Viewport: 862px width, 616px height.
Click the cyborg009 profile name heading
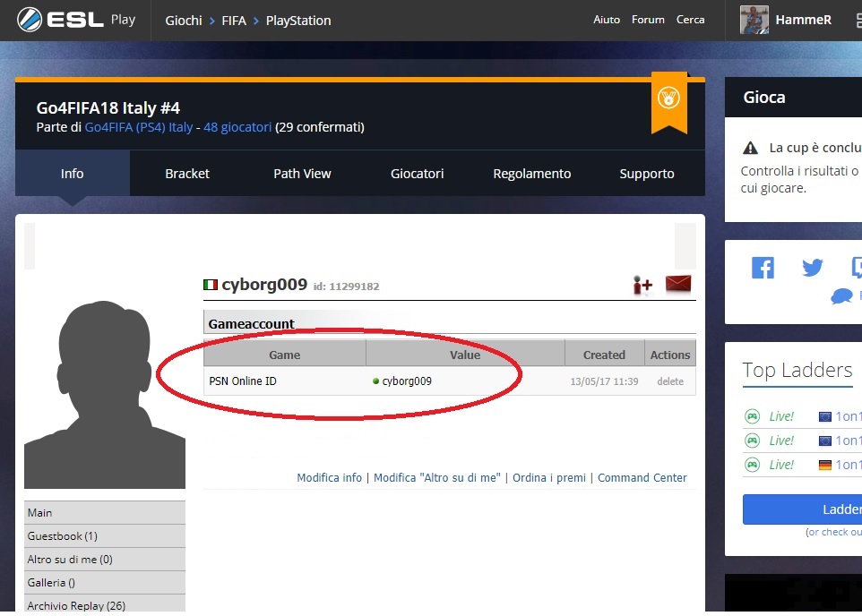264,285
